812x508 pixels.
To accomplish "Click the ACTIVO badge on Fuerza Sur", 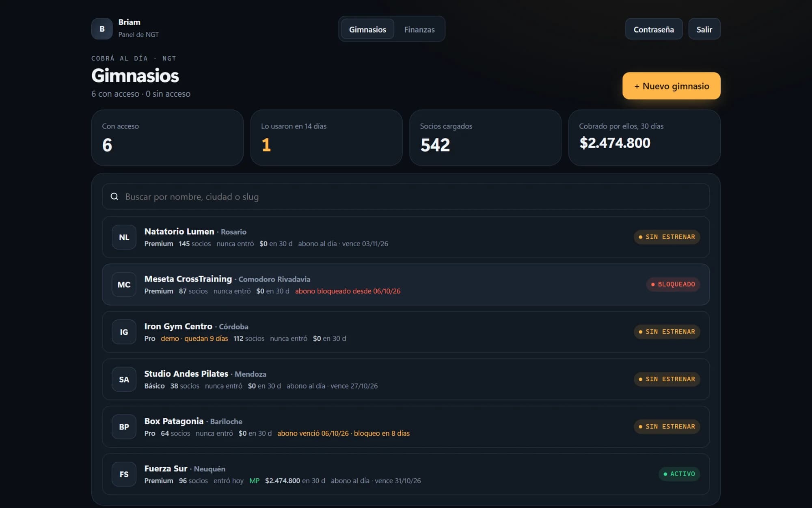I will (x=679, y=474).
